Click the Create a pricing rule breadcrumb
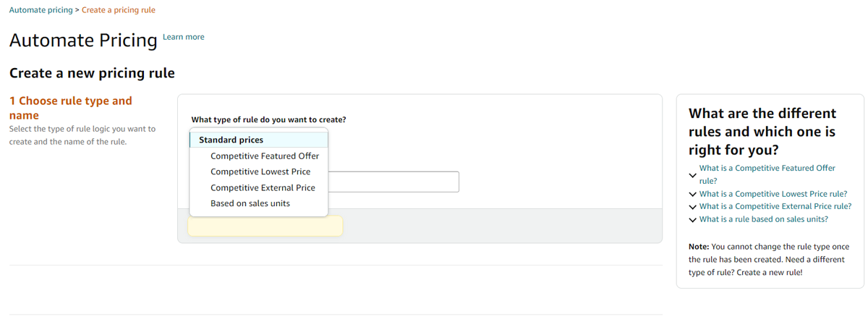This screenshot has height=327, width=868. [119, 10]
